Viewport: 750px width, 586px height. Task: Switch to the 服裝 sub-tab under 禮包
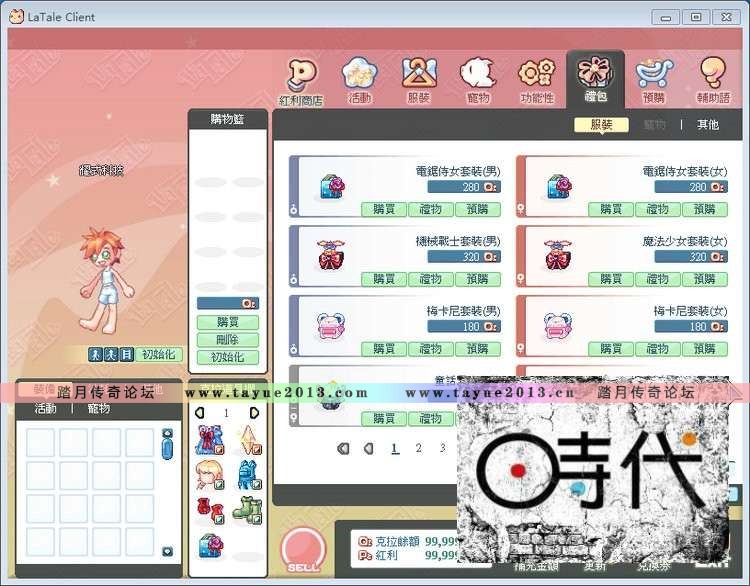[601, 125]
